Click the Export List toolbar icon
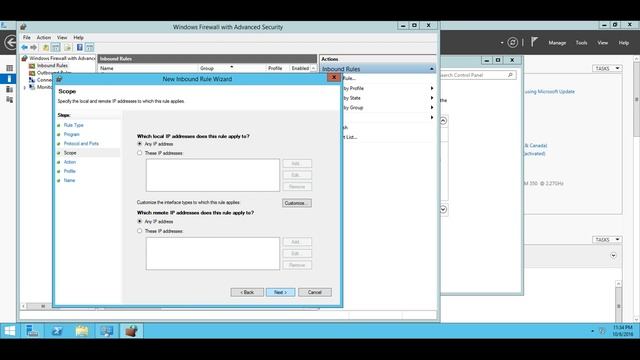 pos(68,47)
